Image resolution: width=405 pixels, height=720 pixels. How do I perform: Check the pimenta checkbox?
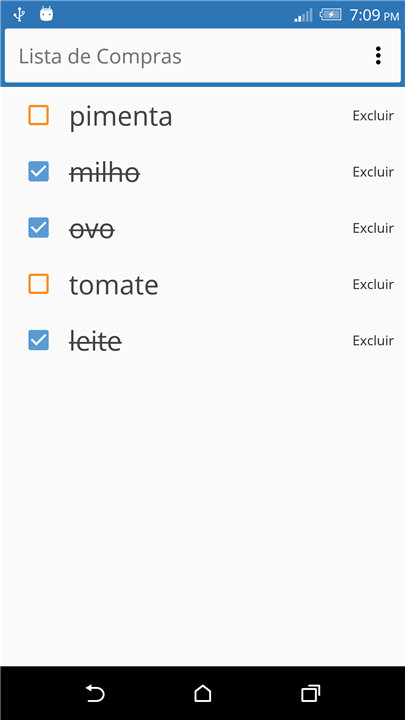point(39,115)
